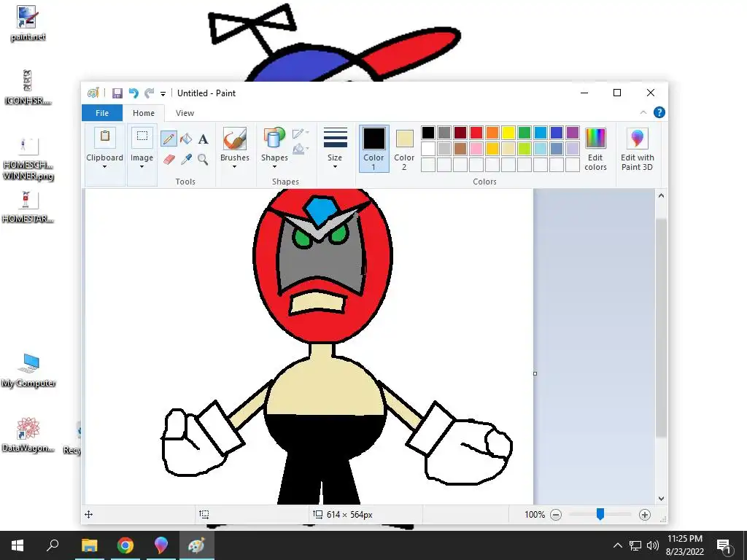Open Shape outline dropdown
The width and height of the screenshot is (747, 560).
click(301, 133)
